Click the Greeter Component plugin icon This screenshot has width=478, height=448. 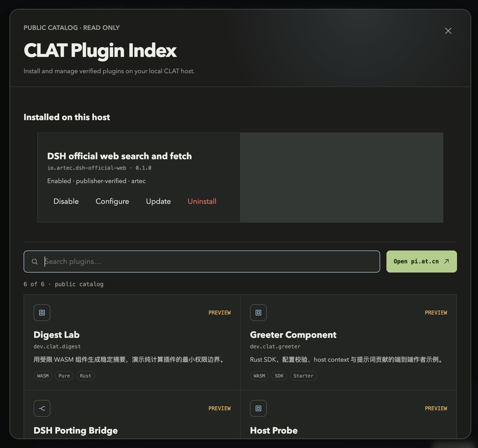[x=258, y=313]
